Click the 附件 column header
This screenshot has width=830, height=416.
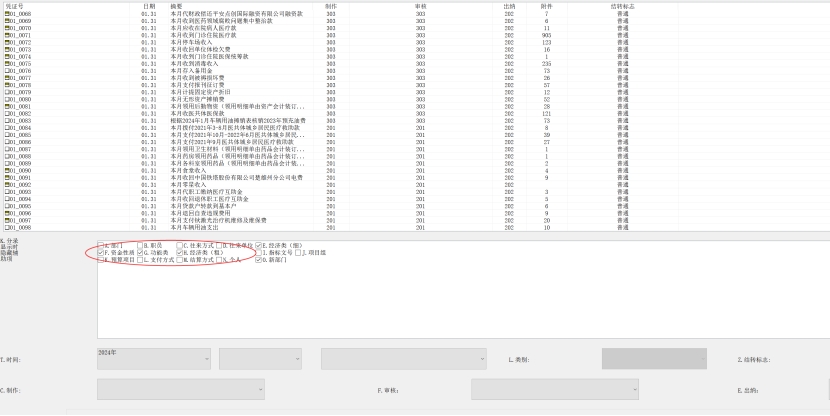coord(547,6)
